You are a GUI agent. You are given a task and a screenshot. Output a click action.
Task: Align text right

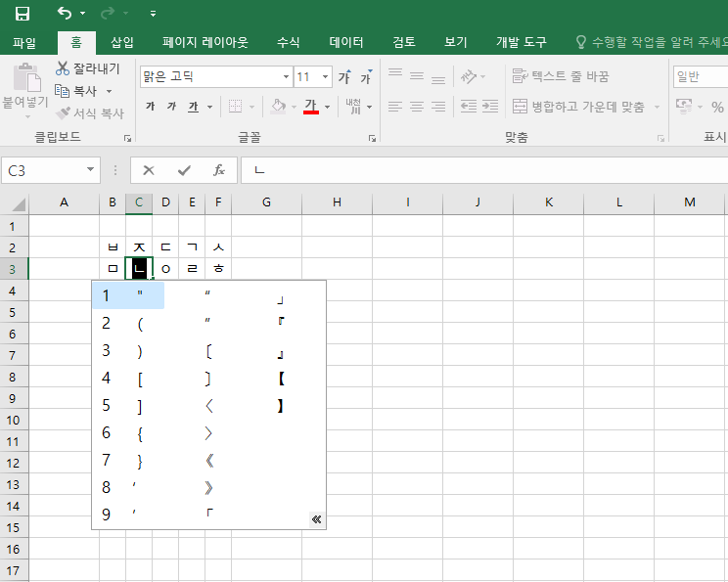[438, 107]
